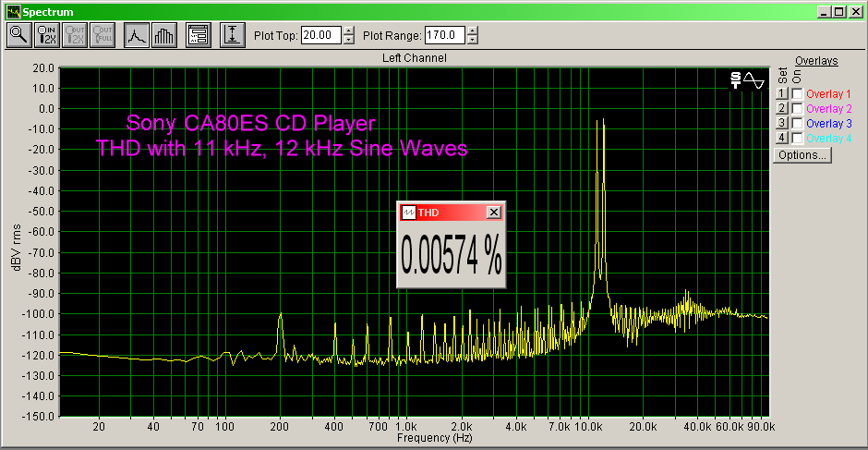Click the Zoom In 2X icon
The height and width of the screenshot is (450, 868).
[x=46, y=35]
